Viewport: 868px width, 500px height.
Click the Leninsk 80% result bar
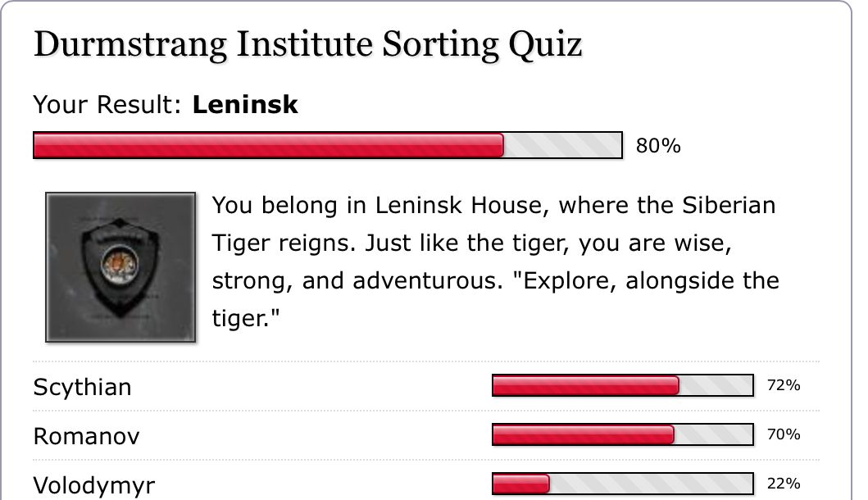coord(328,145)
